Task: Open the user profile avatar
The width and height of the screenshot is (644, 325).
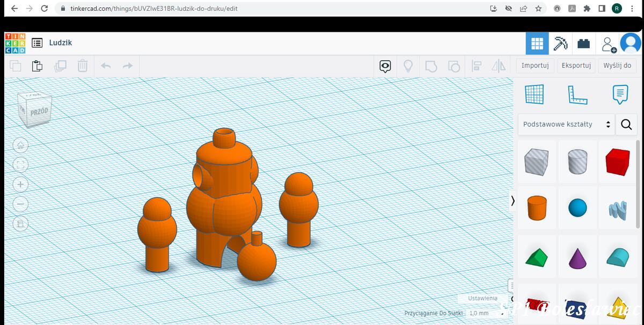Action: point(631,44)
